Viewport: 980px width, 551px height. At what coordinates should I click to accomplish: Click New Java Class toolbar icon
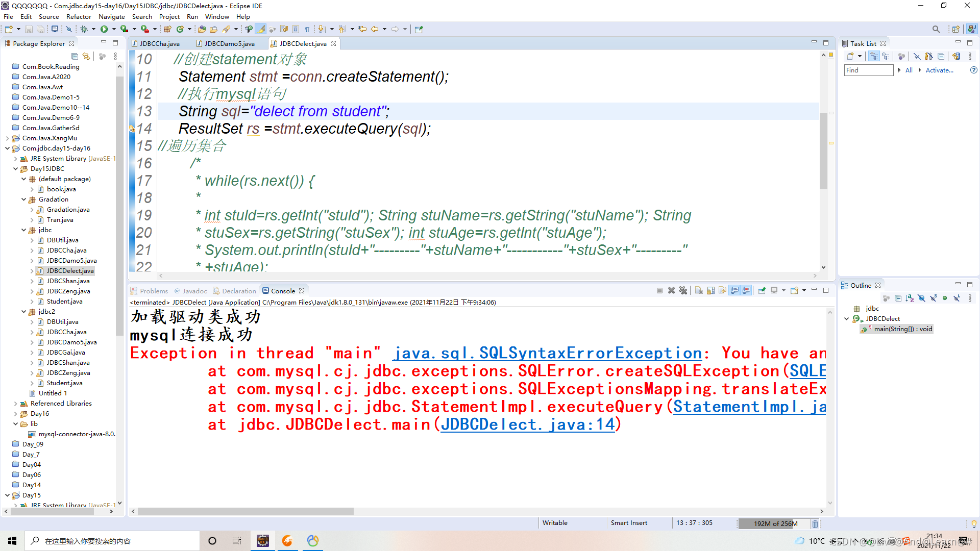point(180,29)
